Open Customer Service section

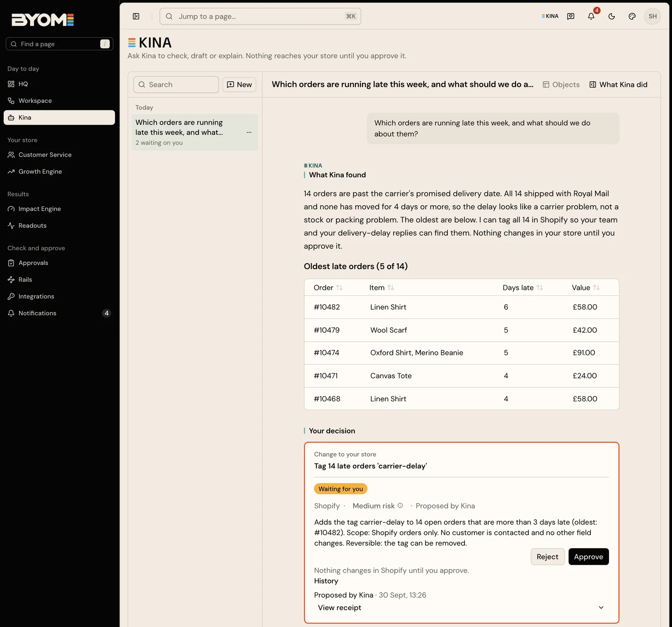point(59,155)
